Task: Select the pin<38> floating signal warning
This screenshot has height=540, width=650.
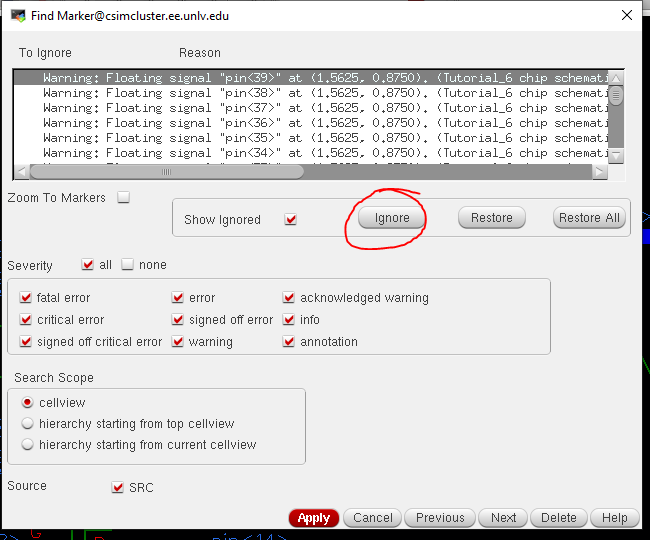Action: point(311,92)
